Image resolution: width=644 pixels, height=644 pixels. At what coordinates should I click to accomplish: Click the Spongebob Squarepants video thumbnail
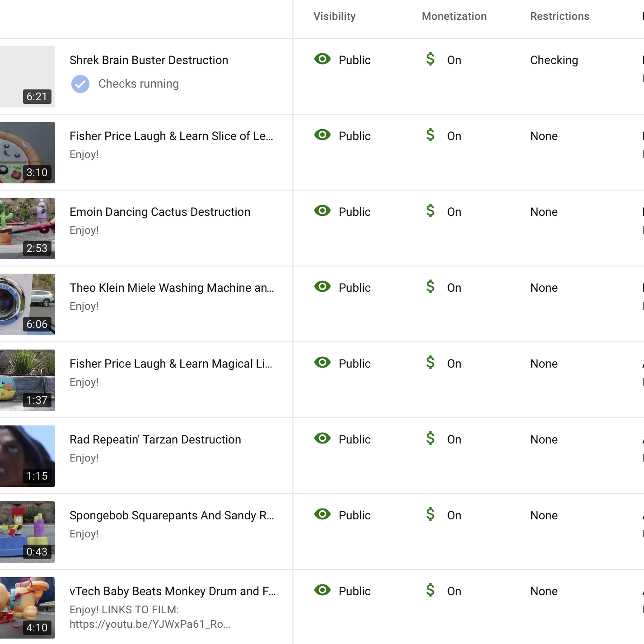[28, 532]
